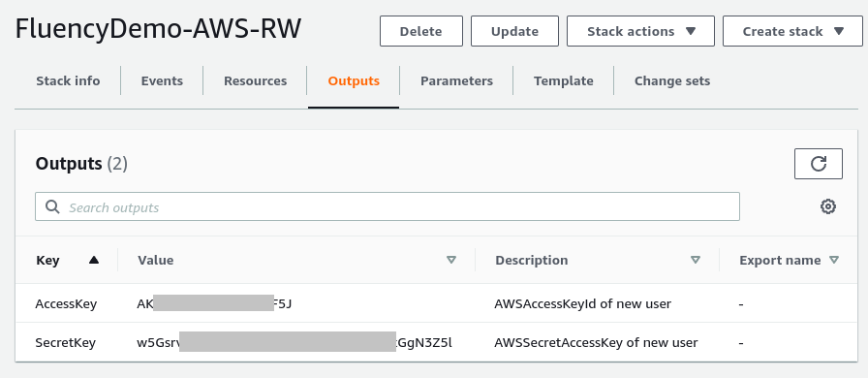868x378 pixels.
Task: Open outputs table settings gear
Action: 828,206
